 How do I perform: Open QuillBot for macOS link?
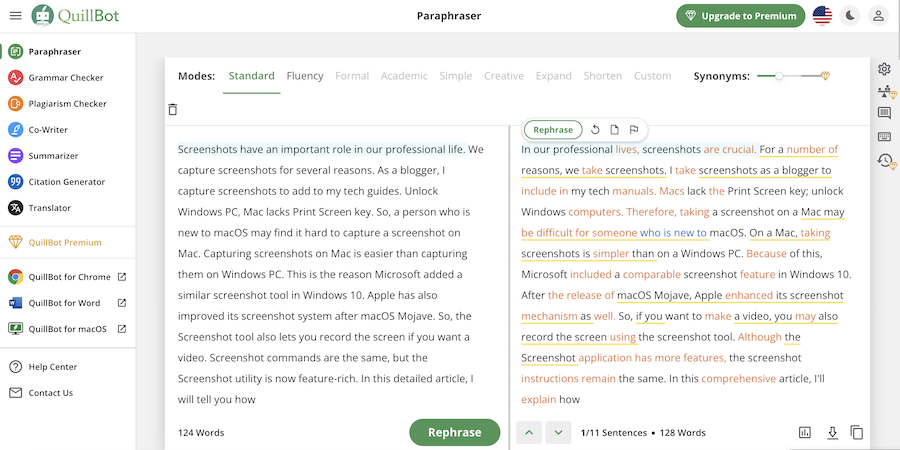point(68,329)
